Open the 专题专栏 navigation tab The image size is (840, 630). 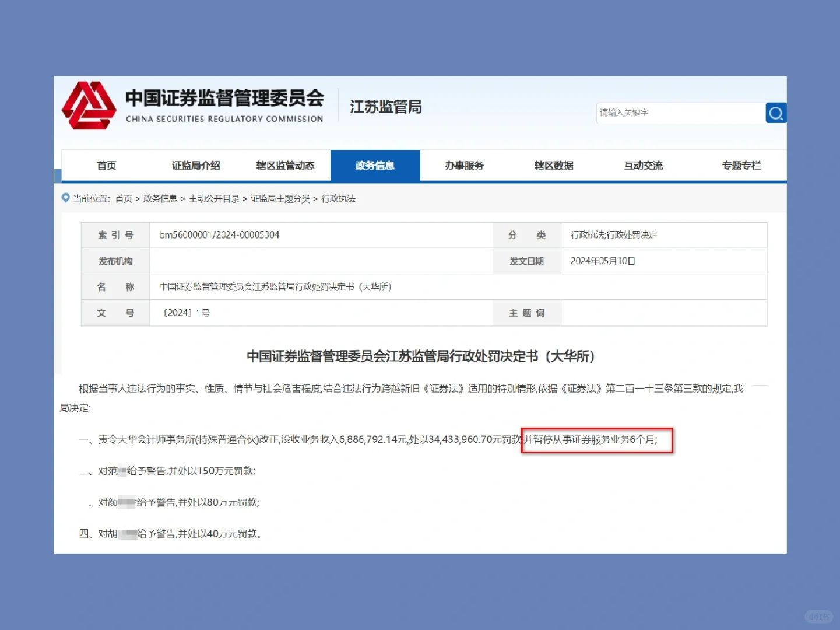[741, 166]
